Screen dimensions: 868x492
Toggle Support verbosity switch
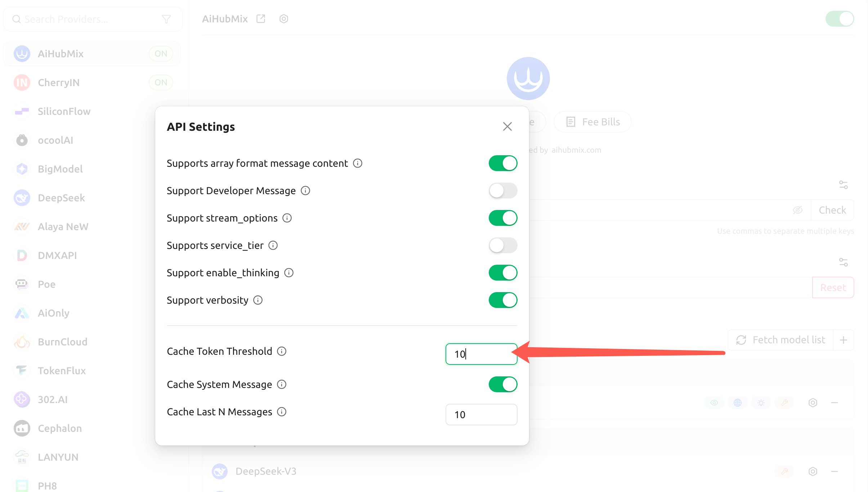[x=503, y=300]
